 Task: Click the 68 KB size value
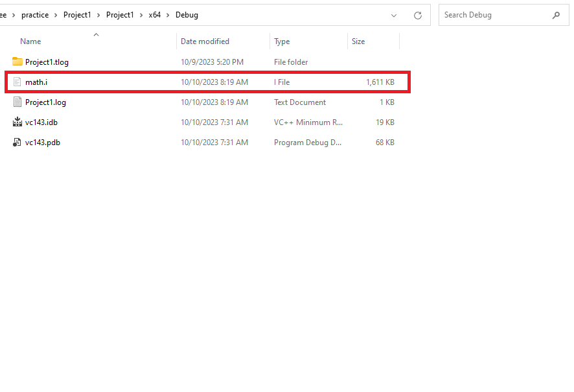385,143
